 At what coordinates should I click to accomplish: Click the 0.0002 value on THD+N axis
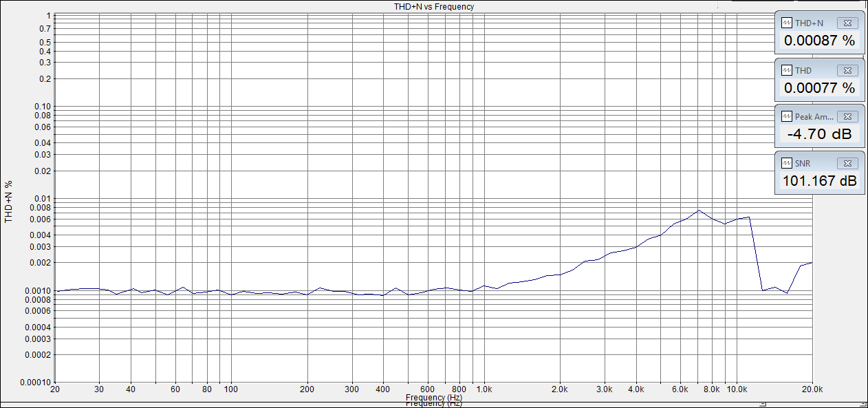pyautogui.click(x=39, y=355)
